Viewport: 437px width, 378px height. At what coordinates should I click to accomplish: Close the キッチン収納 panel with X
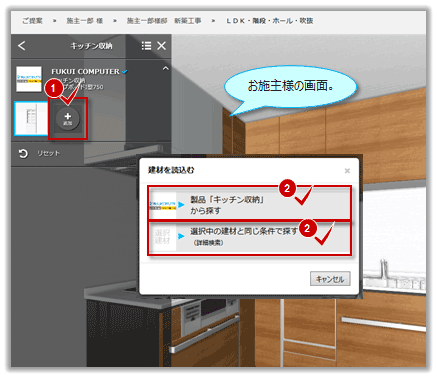pos(161,46)
